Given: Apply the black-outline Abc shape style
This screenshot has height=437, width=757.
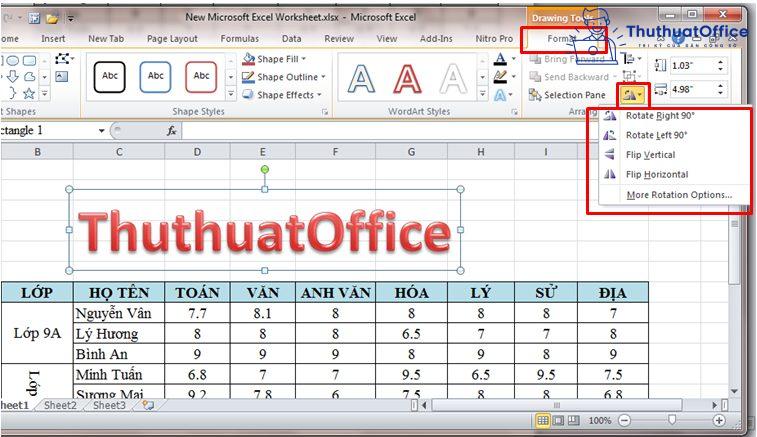Looking at the screenshot, I should point(110,77).
